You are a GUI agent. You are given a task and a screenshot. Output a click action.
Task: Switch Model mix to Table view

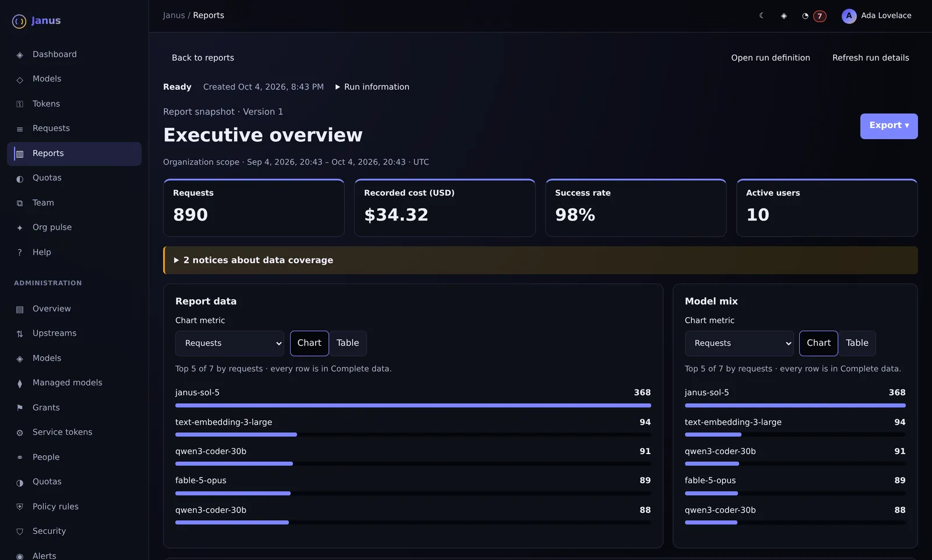pyautogui.click(x=857, y=343)
